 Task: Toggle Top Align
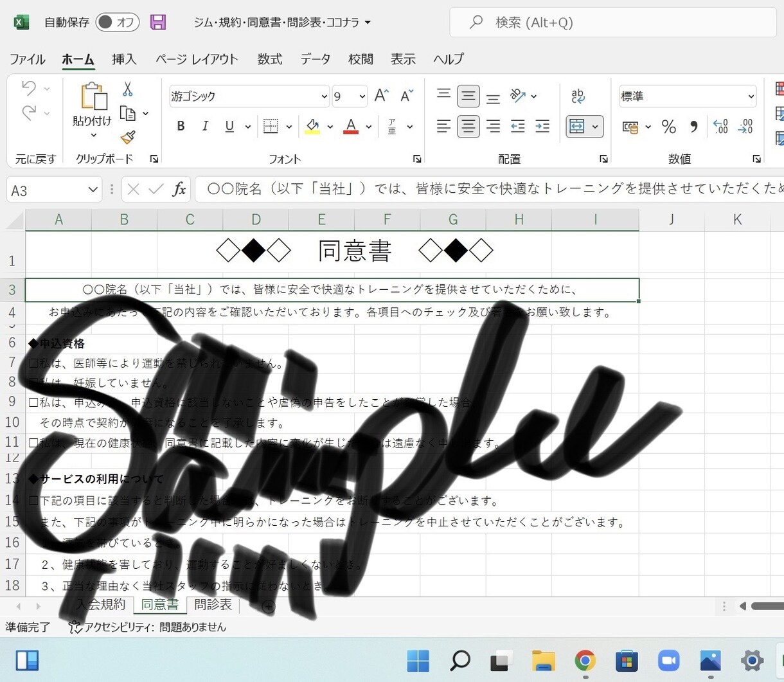(443, 96)
